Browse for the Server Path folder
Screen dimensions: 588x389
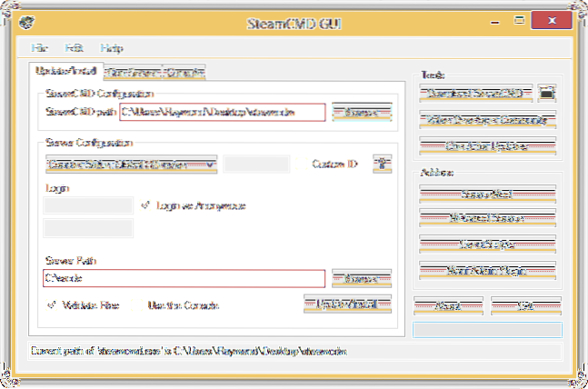362,278
